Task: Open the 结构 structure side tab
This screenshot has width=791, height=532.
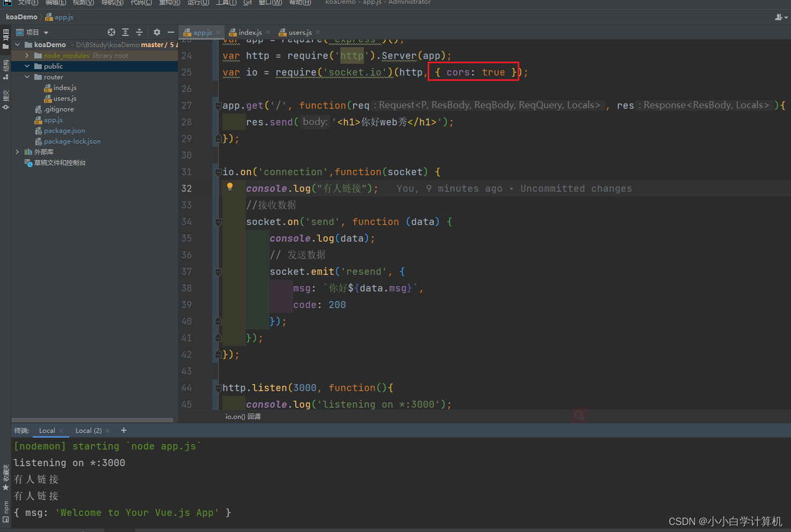Action: [5, 70]
